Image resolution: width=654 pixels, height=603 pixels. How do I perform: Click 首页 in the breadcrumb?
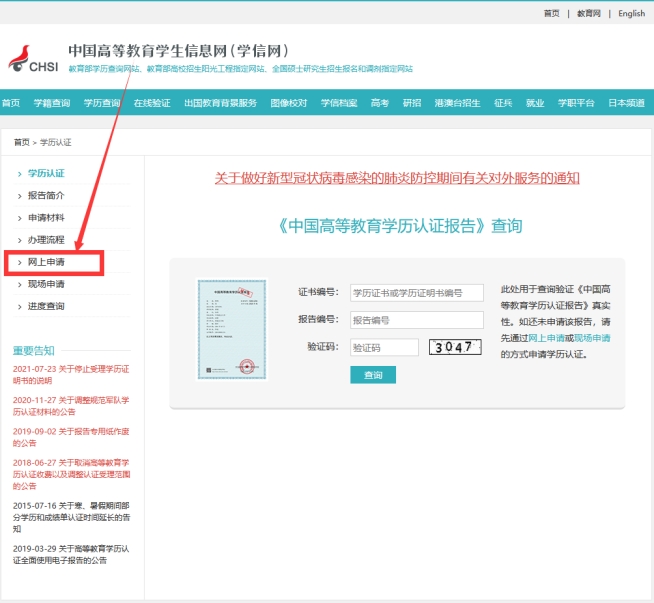click(x=22, y=142)
